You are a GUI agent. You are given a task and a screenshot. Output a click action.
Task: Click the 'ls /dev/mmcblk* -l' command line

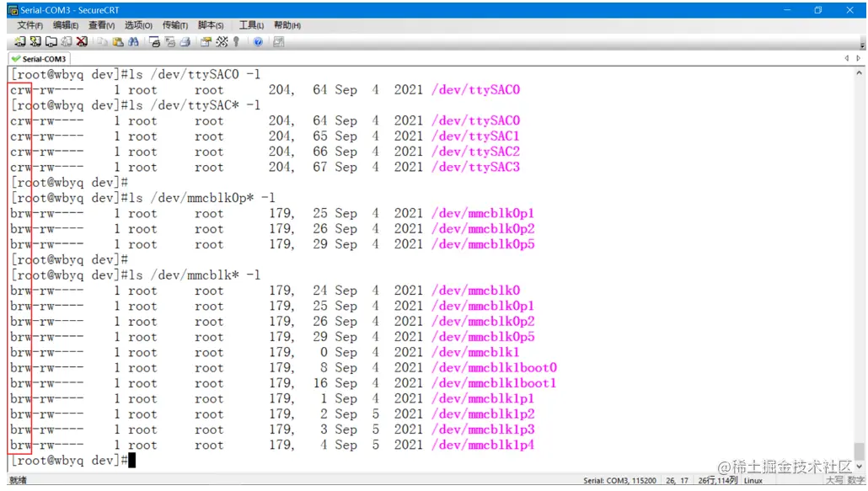(x=195, y=275)
